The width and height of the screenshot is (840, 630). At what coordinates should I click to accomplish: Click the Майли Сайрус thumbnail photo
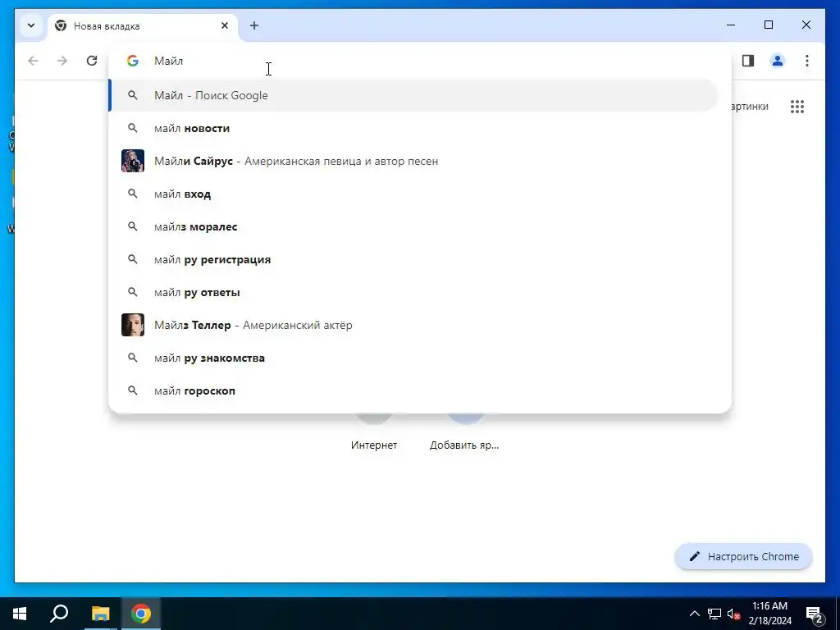[x=133, y=161]
